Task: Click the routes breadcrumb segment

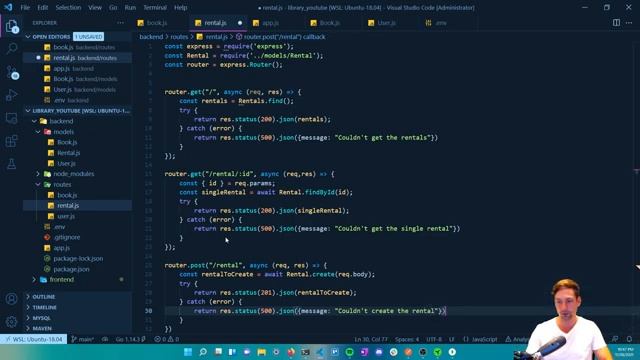Action: pos(179,37)
